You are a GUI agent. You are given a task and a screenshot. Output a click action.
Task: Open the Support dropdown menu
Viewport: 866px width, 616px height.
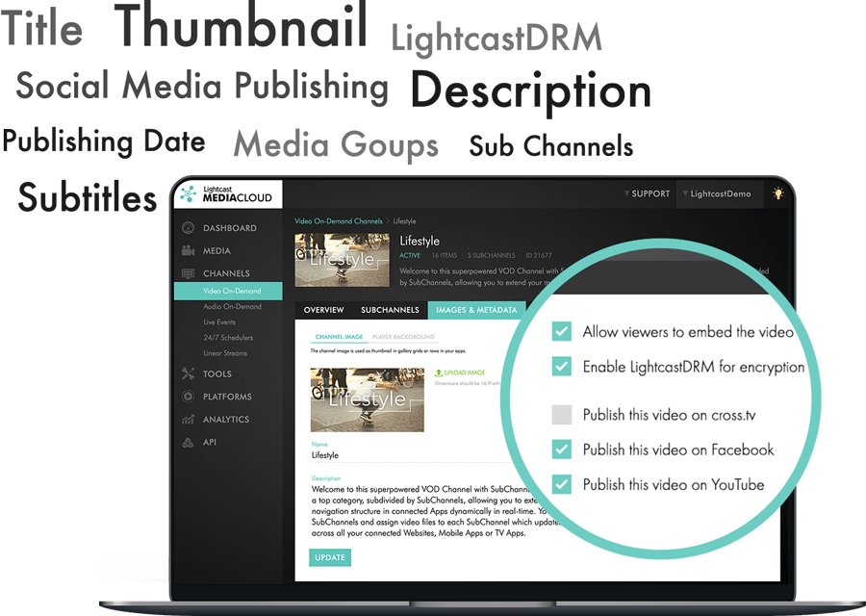pos(647,193)
